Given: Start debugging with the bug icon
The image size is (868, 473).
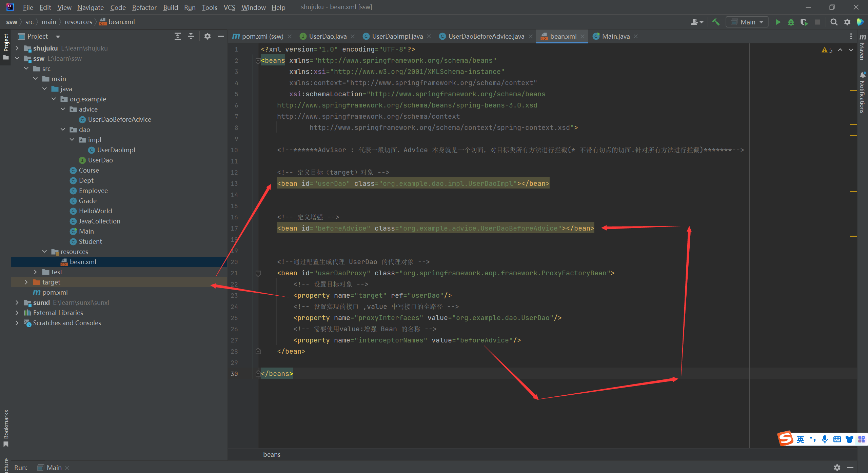Looking at the screenshot, I should point(791,22).
